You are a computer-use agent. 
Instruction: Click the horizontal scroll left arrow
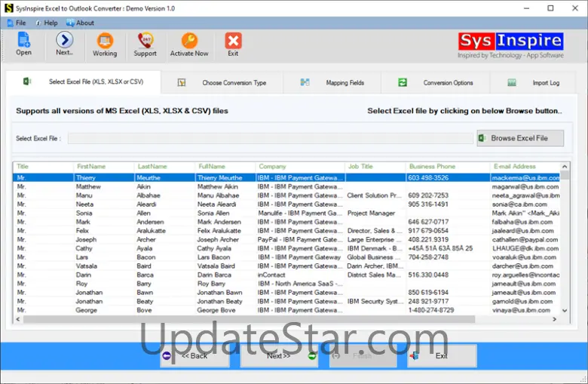click(17, 319)
